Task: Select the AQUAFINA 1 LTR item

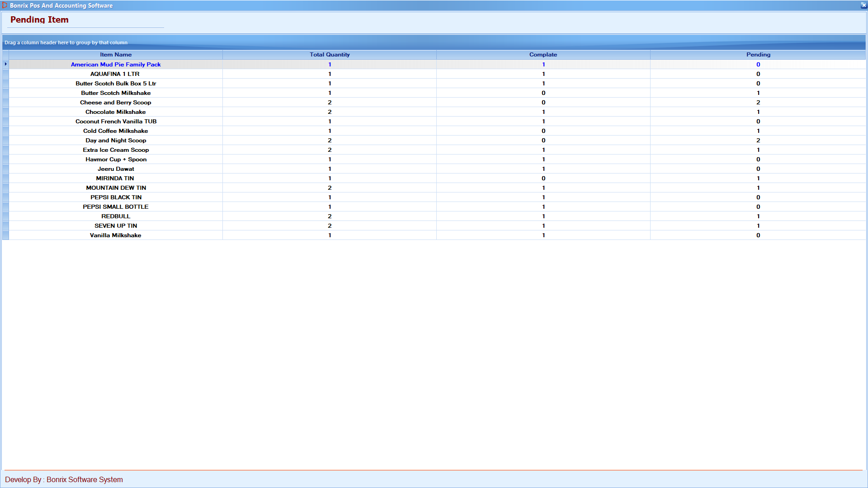Action: click(x=115, y=74)
